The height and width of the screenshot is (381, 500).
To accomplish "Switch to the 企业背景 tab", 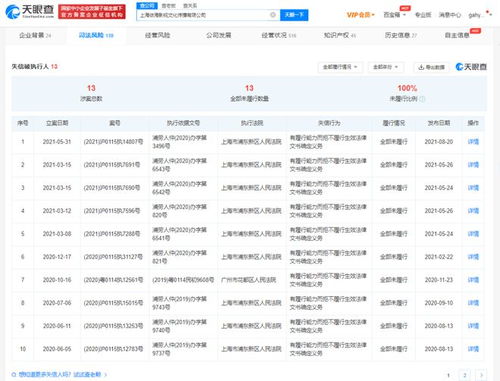I will coord(35,35).
